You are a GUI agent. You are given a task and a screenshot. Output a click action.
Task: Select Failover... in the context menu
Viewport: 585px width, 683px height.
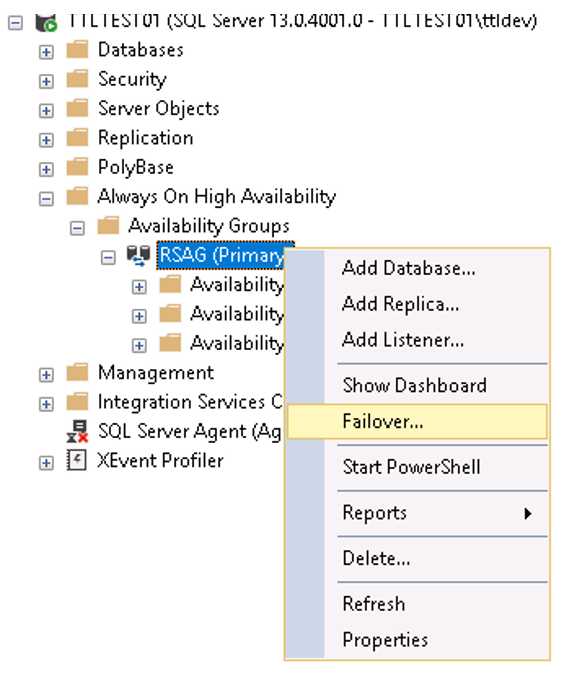click(x=416, y=421)
